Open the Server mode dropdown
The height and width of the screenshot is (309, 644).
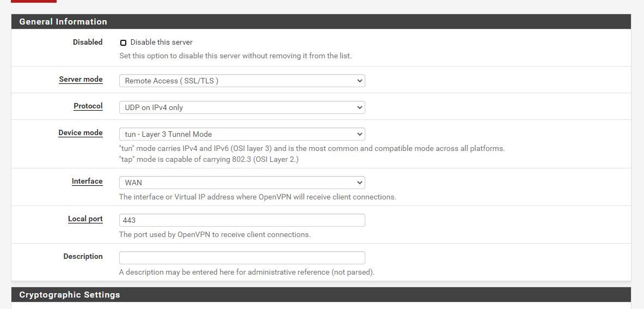pyautogui.click(x=242, y=81)
